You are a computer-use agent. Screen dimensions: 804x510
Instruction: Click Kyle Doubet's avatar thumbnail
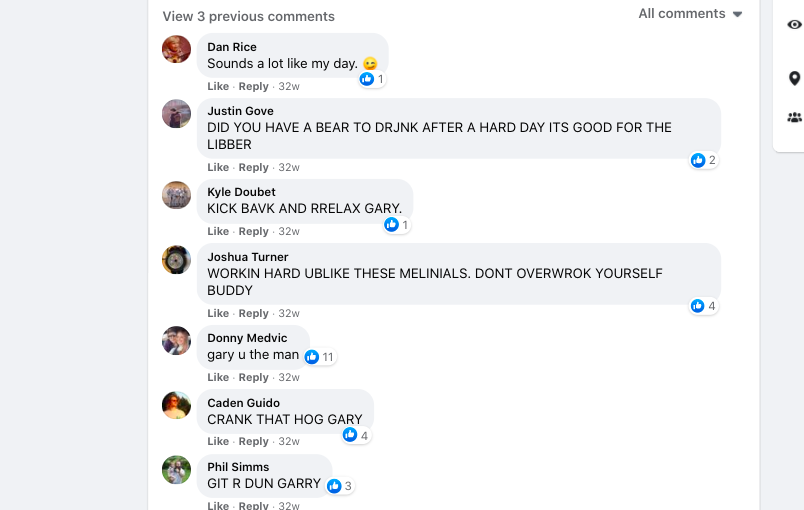click(x=176, y=195)
